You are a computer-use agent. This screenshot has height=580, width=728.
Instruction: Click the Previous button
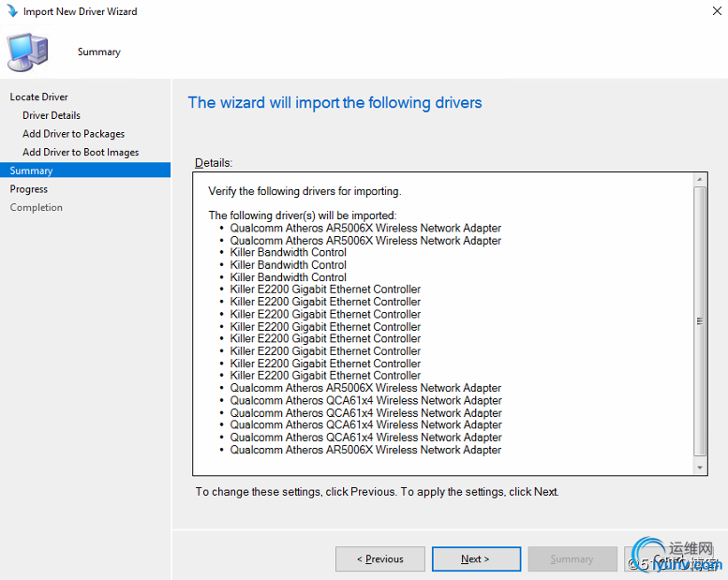coord(379,558)
